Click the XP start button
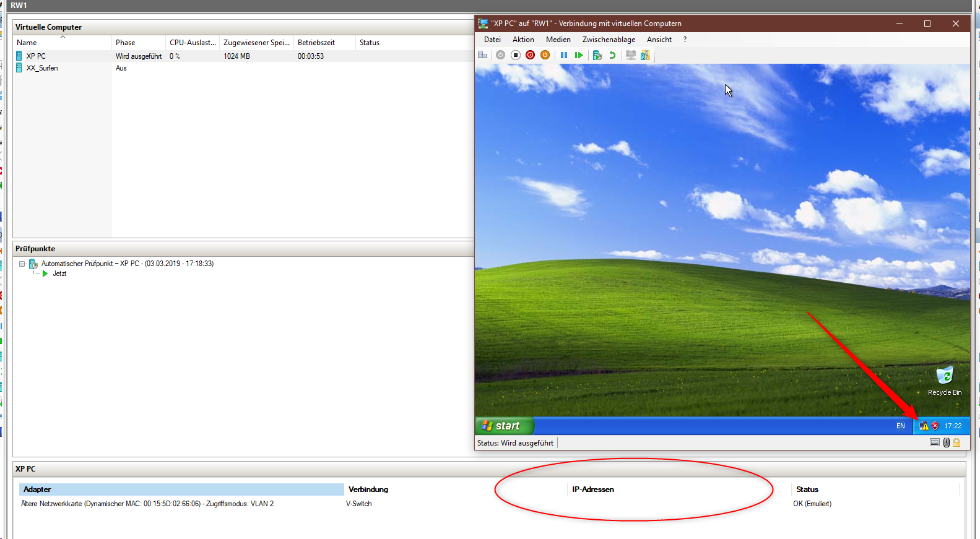 click(504, 426)
